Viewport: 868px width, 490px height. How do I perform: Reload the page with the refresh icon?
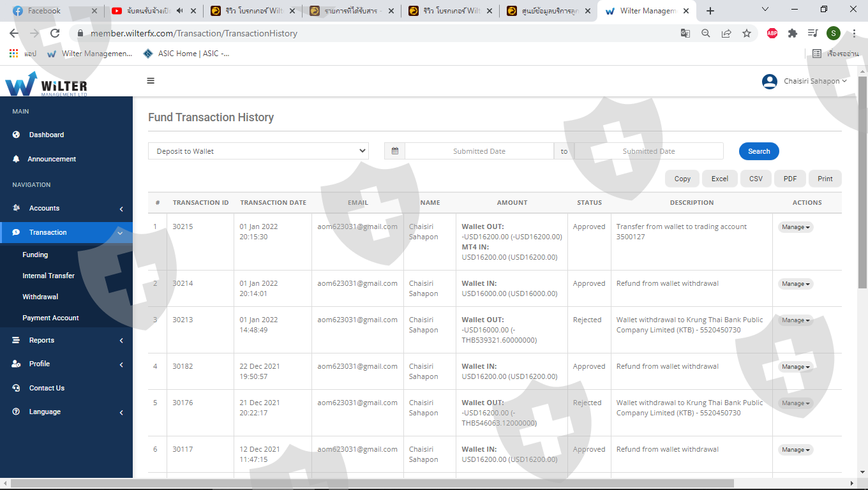[x=55, y=33]
